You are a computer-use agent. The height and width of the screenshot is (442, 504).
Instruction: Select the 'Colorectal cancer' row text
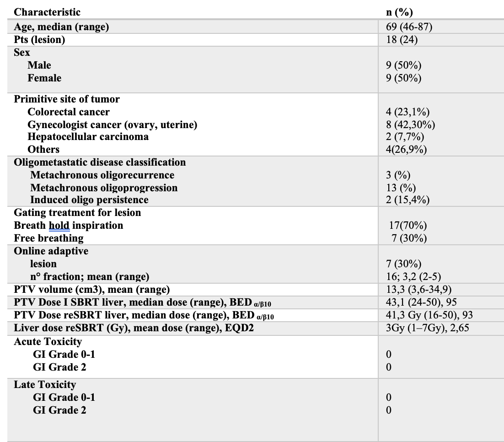pos(69,112)
